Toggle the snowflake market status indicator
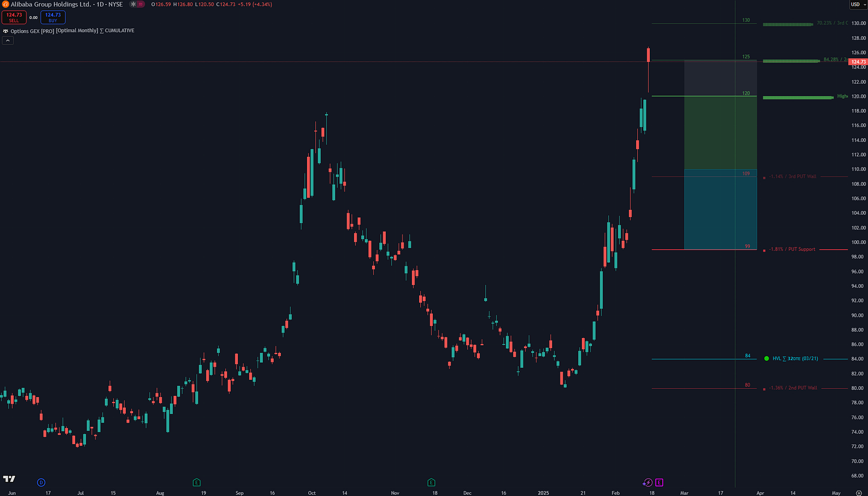This screenshot has width=868, height=496. point(133,4)
